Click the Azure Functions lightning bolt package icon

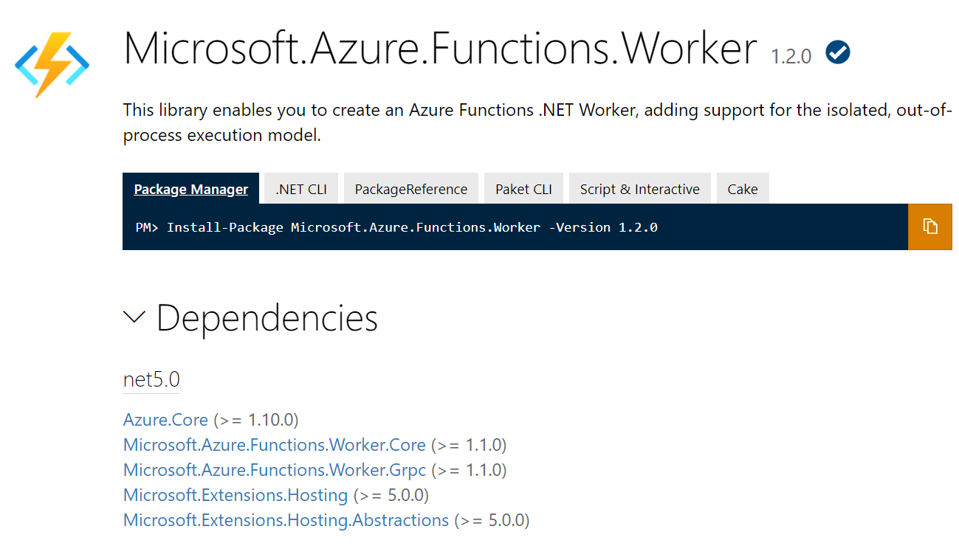click(52, 64)
